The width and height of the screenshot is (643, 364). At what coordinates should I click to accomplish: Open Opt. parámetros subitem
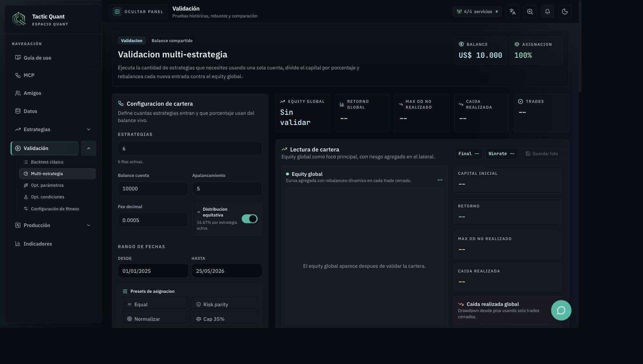pyautogui.click(x=57, y=185)
